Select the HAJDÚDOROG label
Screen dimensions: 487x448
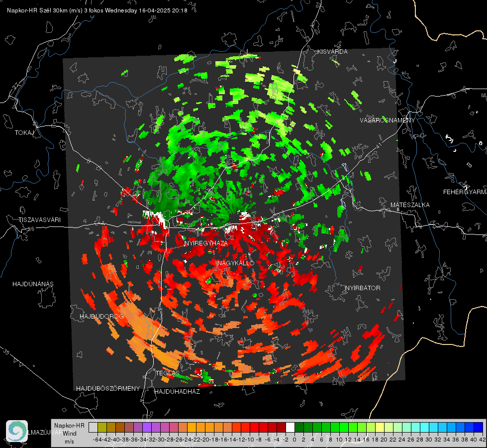coord(101,317)
